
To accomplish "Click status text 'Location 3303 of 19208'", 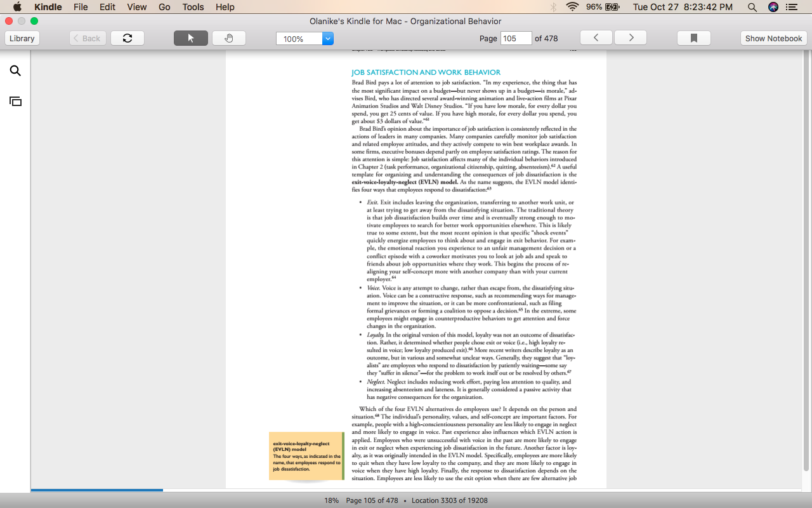I will [x=450, y=500].
